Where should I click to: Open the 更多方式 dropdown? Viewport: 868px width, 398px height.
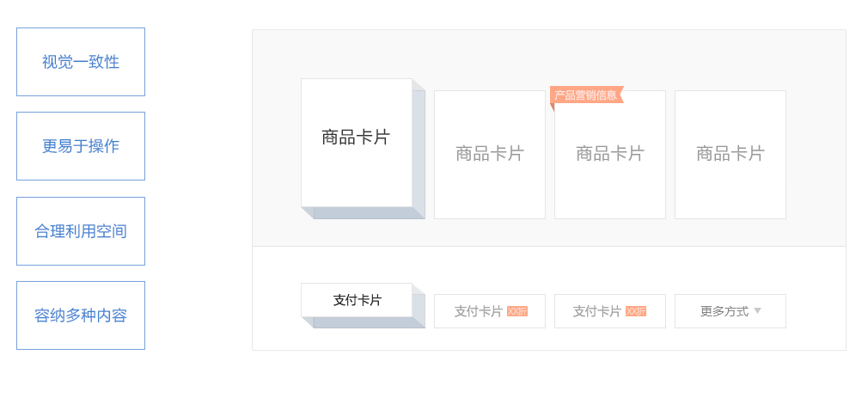click(x=730, y=311)
